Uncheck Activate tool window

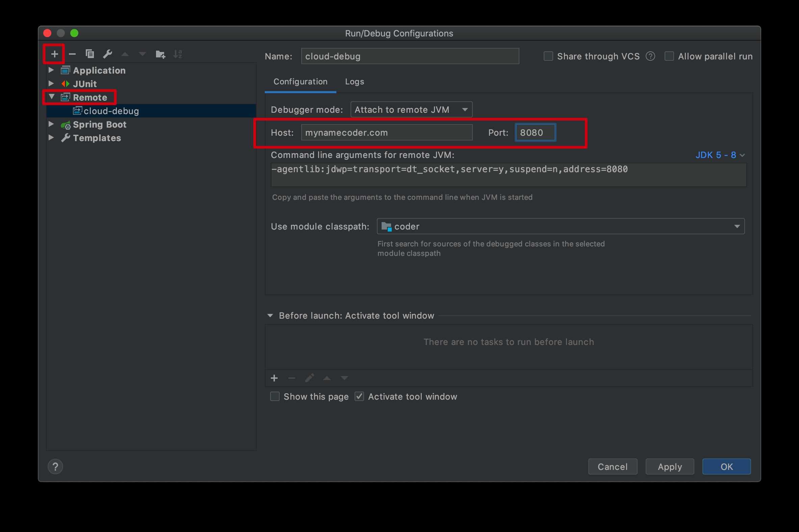359,396
